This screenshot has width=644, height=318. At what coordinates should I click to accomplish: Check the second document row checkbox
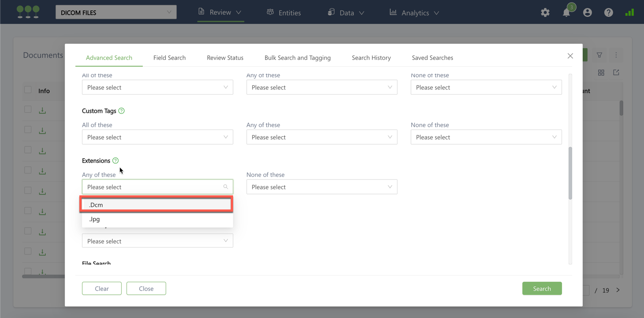click(28, 130)
